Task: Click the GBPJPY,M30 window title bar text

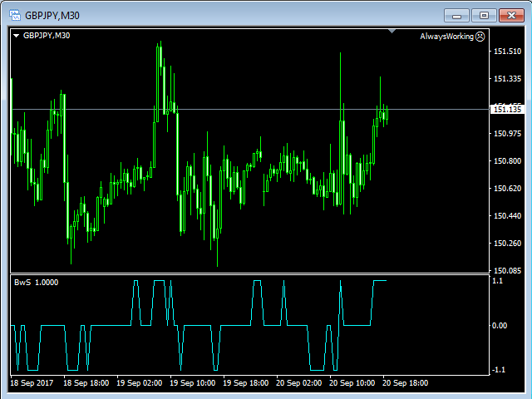Action: coord(52,15)
